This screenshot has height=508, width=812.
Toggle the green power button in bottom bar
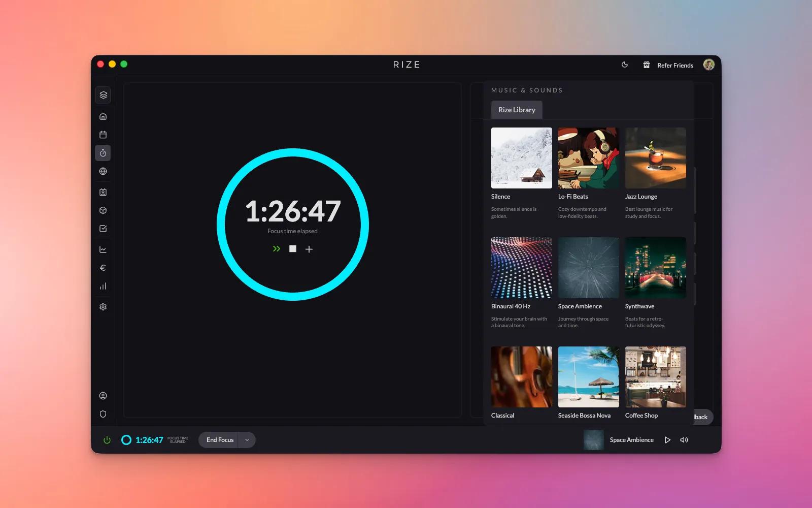pos(107,440)
